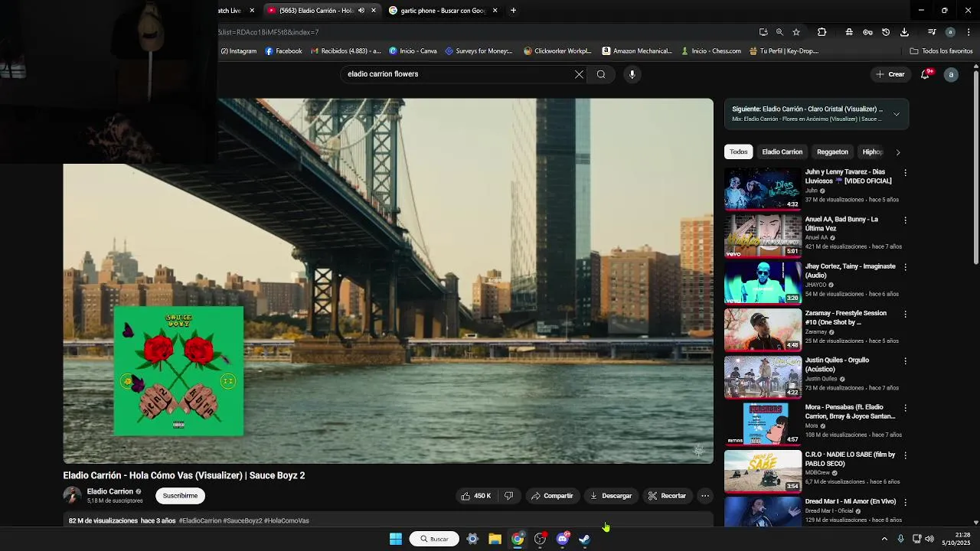980x551 pixels.
Task: Bookmark this page with the star icon
Action: 796,32
